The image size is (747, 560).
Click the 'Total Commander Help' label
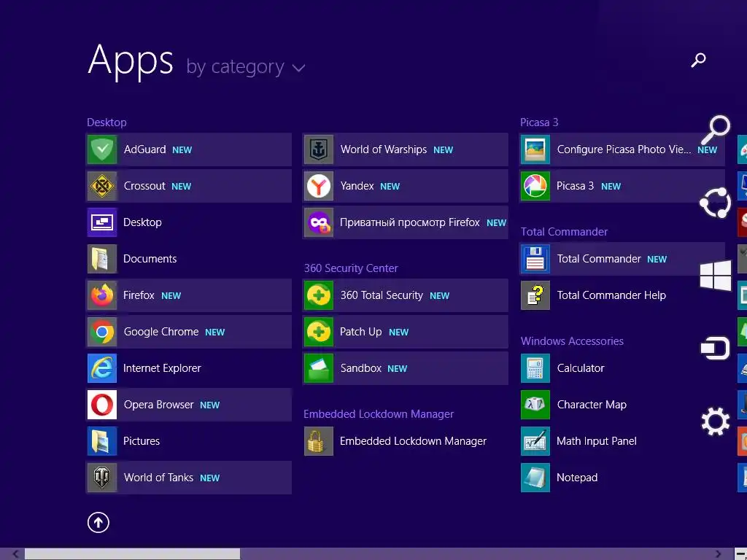click(x=611, y=295)
